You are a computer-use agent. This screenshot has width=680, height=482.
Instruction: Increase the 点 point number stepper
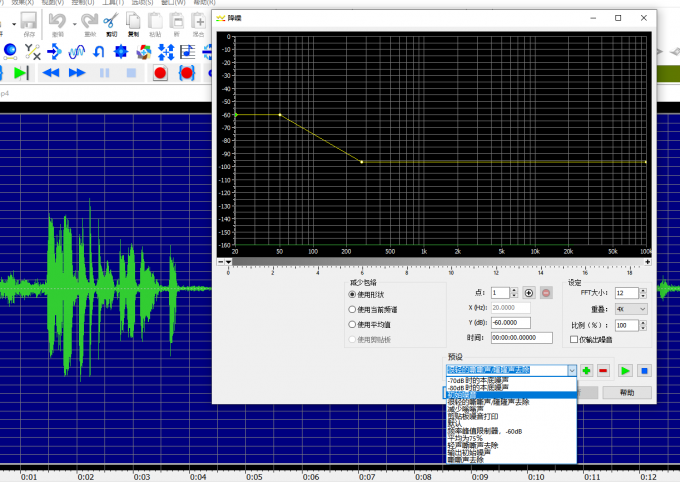[514, 290]
